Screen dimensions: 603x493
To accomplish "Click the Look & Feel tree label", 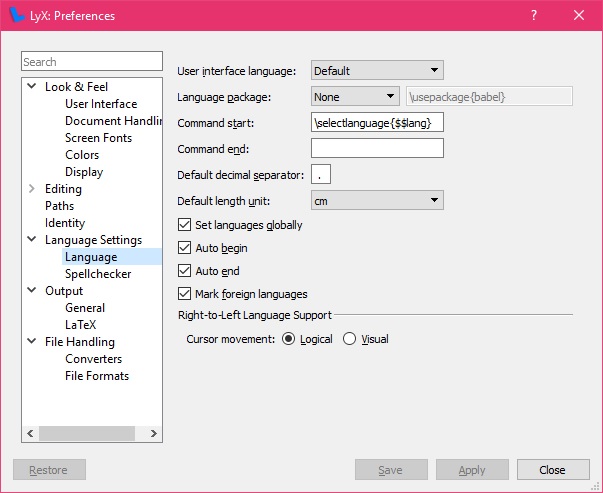I will pyautogui.click(x=76, y=87).
